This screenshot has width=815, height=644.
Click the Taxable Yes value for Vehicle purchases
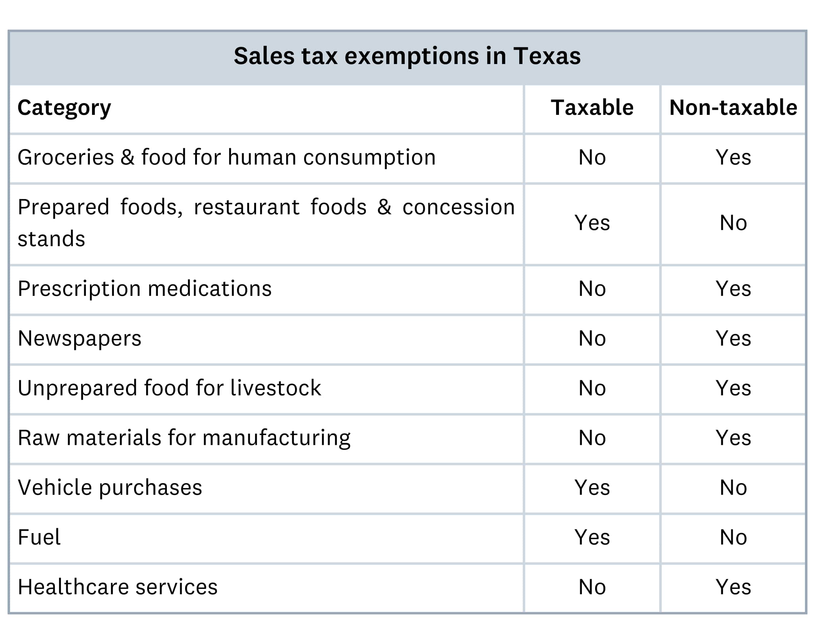coord(592,488)
